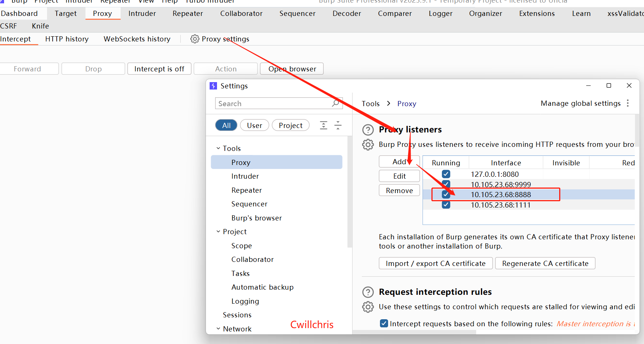Click Regenerate CA certificate button

(545, 263)
